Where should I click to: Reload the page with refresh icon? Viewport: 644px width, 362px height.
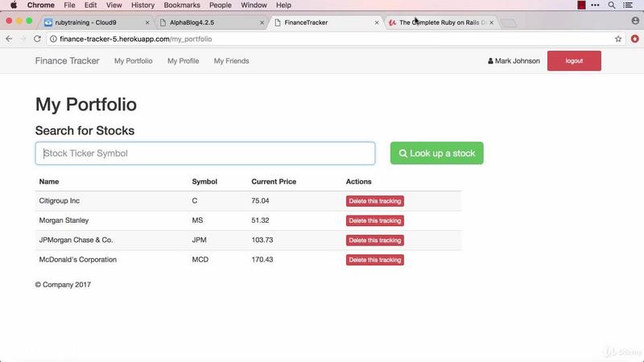[x=37, y=39]
